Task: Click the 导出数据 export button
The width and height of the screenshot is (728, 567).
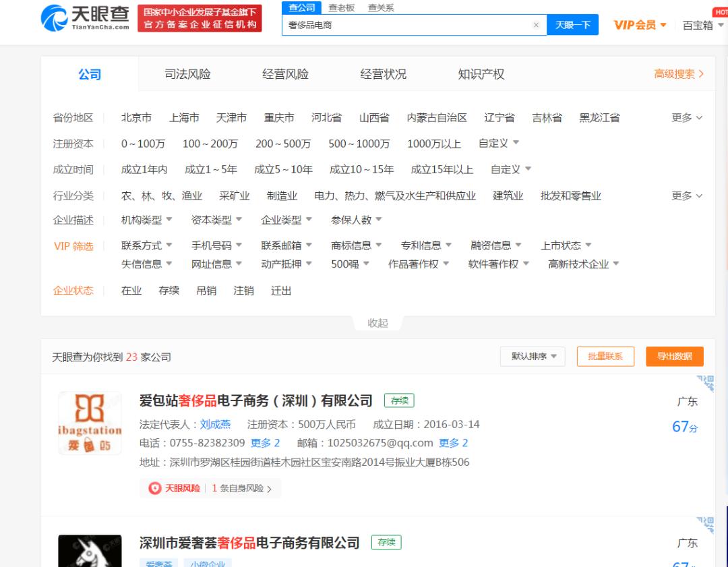Action: click(x=674, y=357)
